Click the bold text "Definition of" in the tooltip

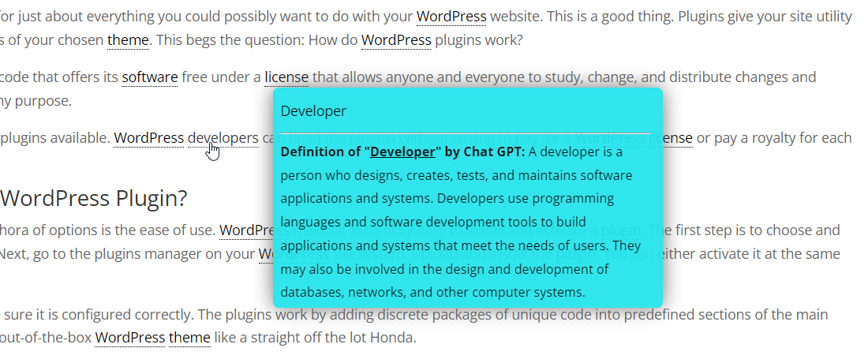(321, 152)
